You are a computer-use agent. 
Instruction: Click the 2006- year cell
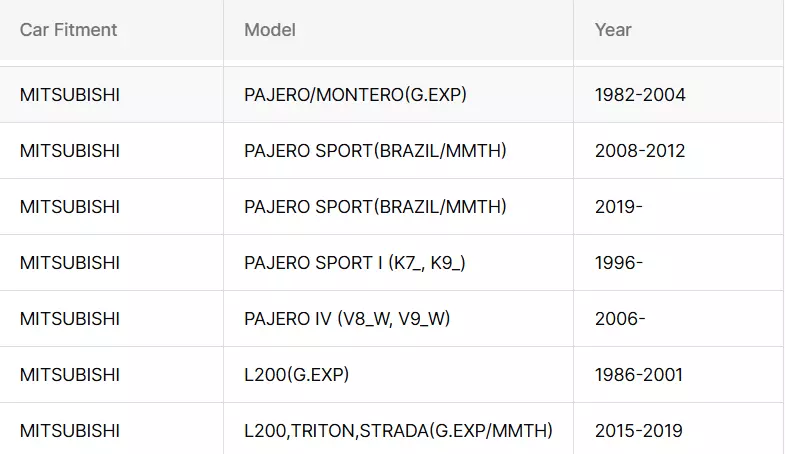coord(620,319)
